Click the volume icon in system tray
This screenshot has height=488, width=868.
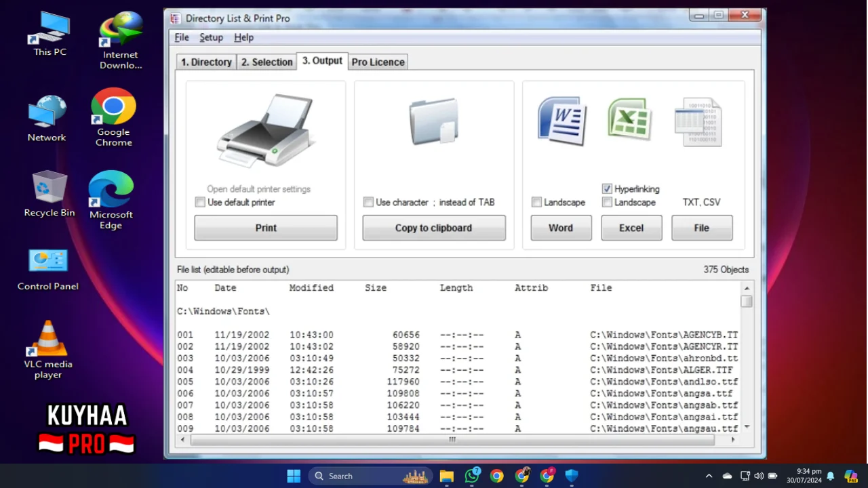pyautogui.click(x=759, y=476)
